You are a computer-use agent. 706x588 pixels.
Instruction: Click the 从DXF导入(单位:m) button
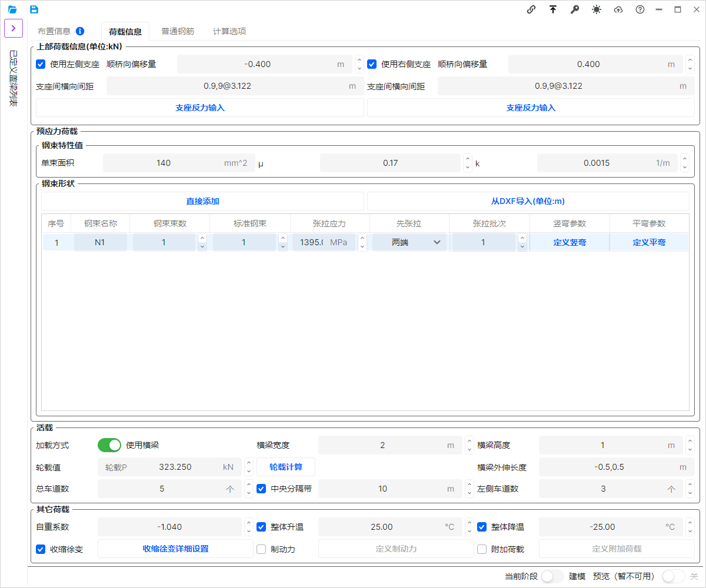click(528, 201)
